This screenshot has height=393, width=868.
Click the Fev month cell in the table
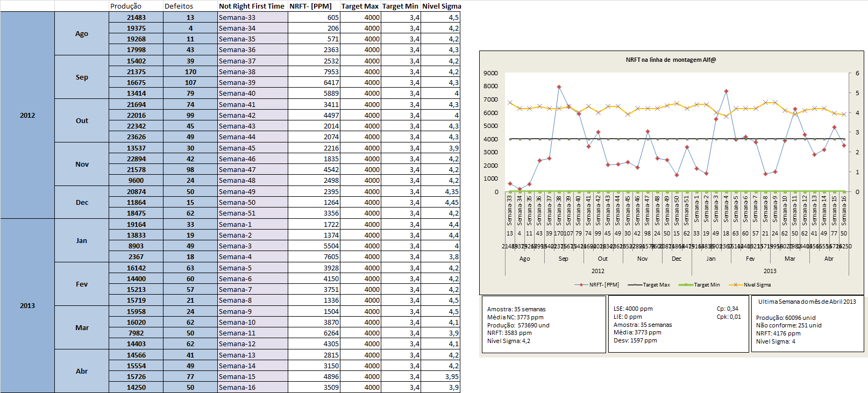(x=82, y=284)
